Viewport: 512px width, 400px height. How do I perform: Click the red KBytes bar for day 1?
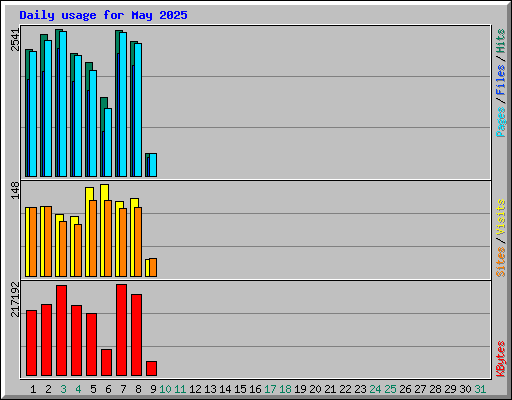(31, 343)
